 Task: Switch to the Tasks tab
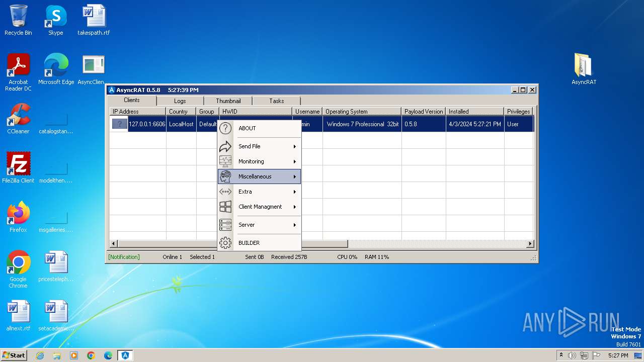click(276, 101)
